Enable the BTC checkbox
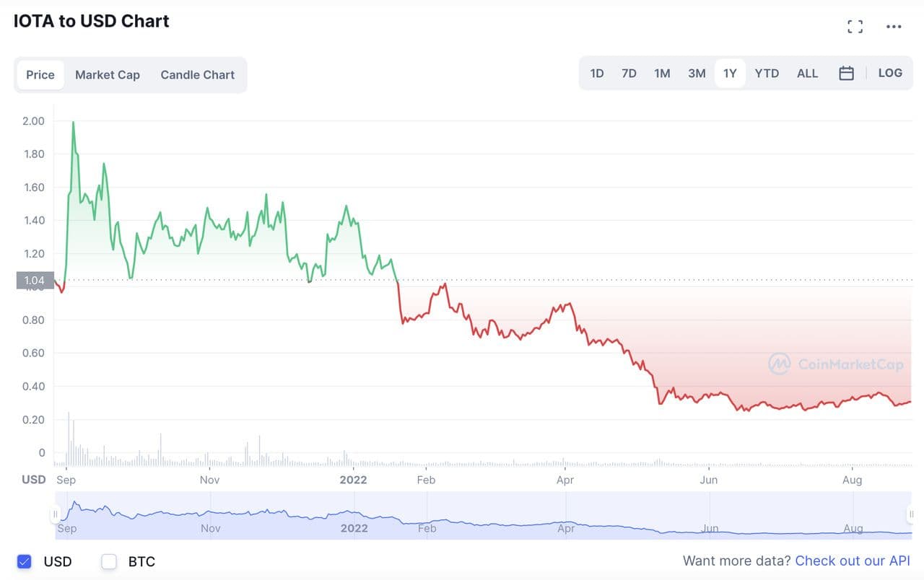The image size is (924, 580). (x=109, y=561)
